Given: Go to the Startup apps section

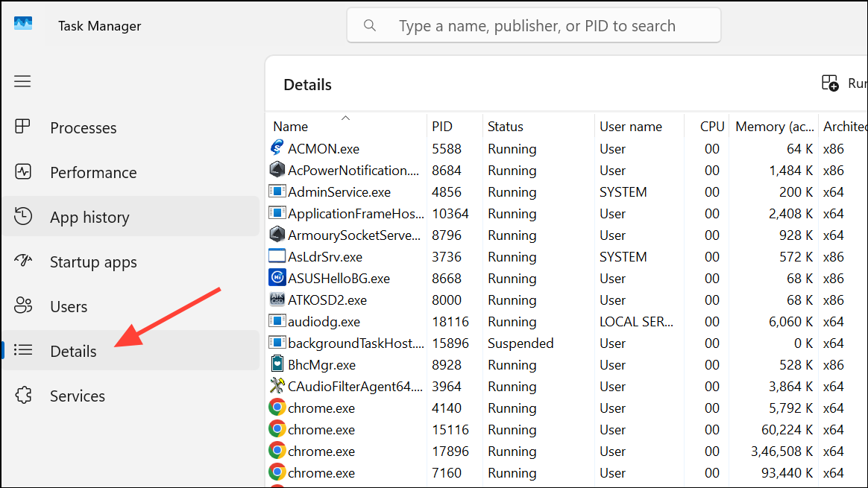Looking at the screenshot, I should (92, 262).
